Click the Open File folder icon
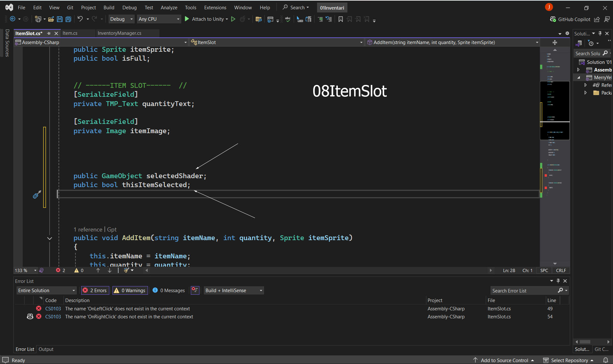 click(51, 19)
